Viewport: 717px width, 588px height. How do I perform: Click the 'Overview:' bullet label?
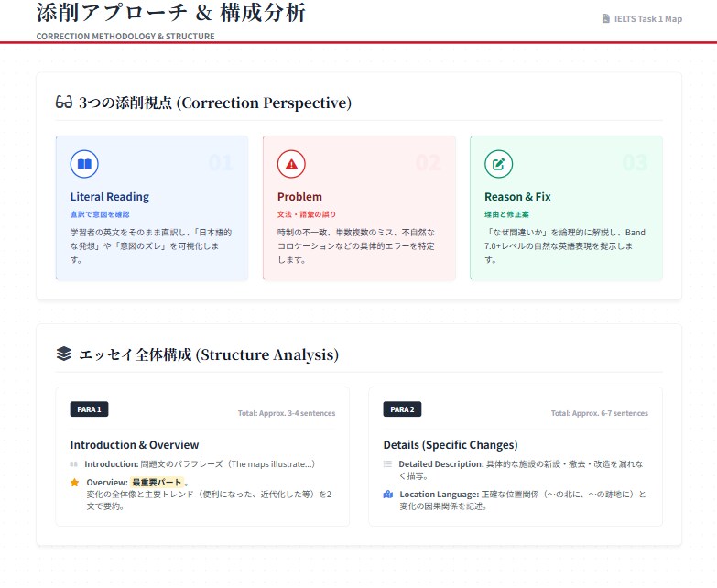click(x=107, y=483)
